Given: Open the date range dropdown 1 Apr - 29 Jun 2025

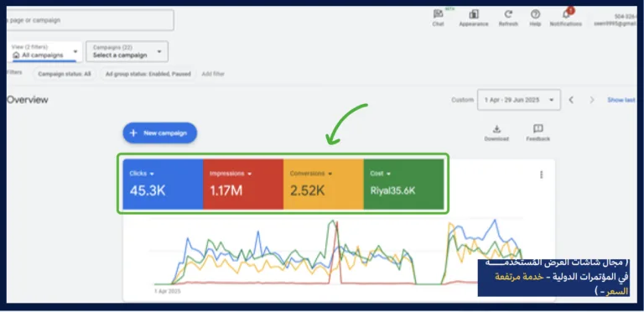Looking at the screenshot, I should coord(519,100).
